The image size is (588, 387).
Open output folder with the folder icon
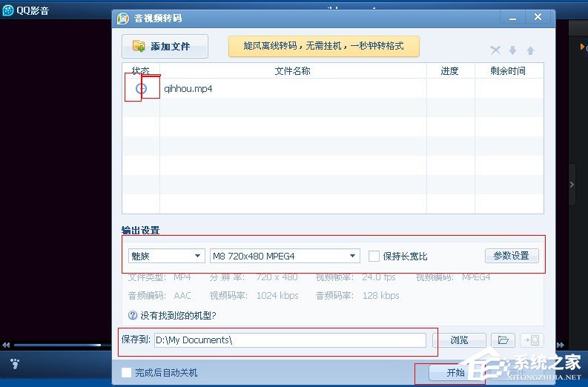click(x=503, y=340)
